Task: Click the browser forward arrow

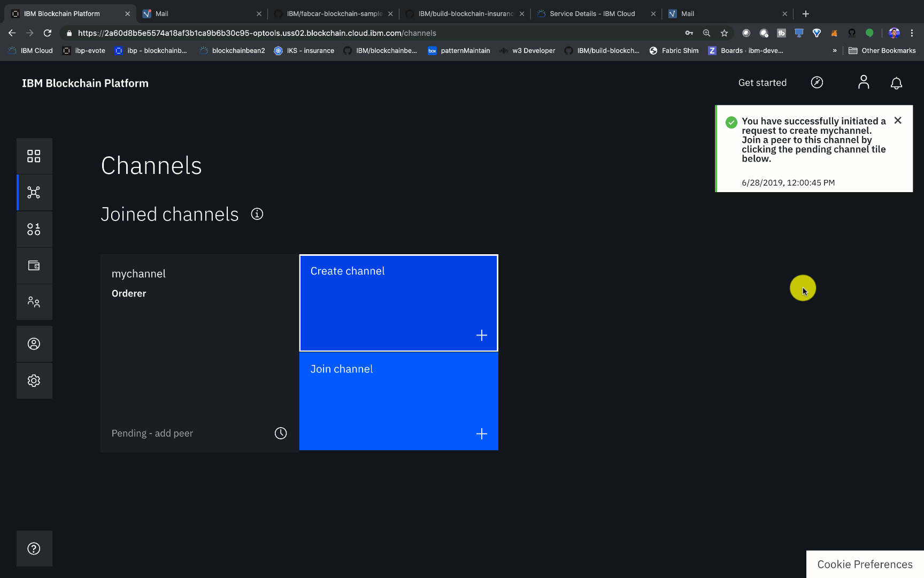Action: click(x=29, y=33)
